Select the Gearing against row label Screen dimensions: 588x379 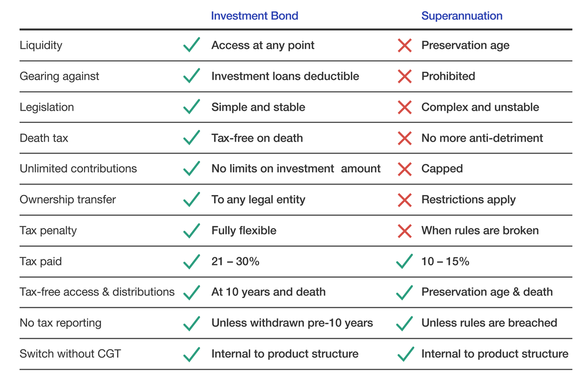pyautogui.click(x=59, y=76)
